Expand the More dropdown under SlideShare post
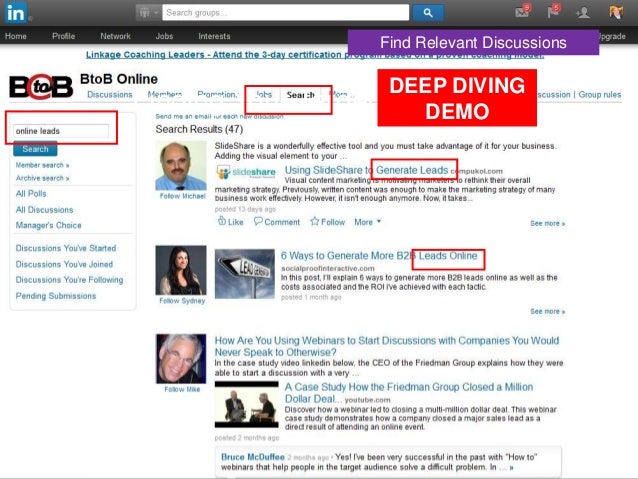Viewport: 638px width, 479px height. [x=367, y=222]
